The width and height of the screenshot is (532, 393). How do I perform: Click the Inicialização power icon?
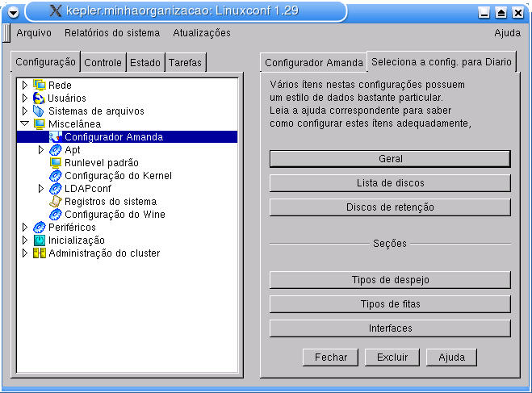point(40,240)
